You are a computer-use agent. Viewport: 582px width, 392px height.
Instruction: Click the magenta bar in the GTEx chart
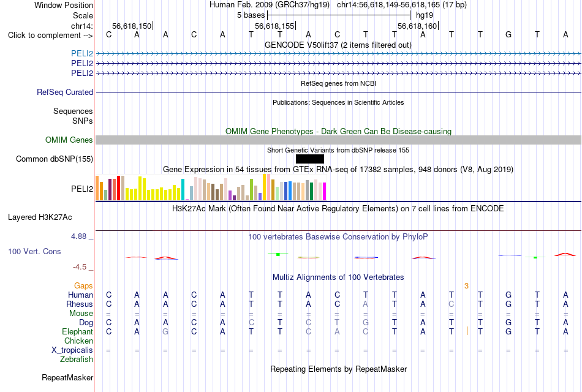click(x=325, y=192)
